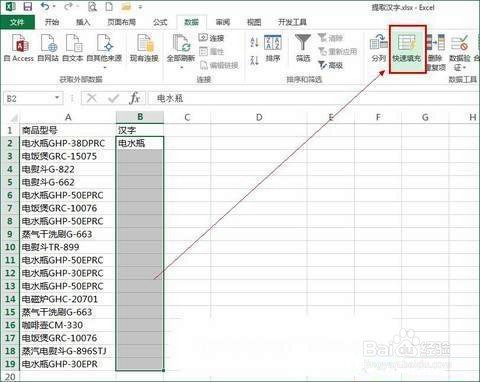Switch to the 插入 insert tab
480x382 pixels.
[x=83, y=22]
